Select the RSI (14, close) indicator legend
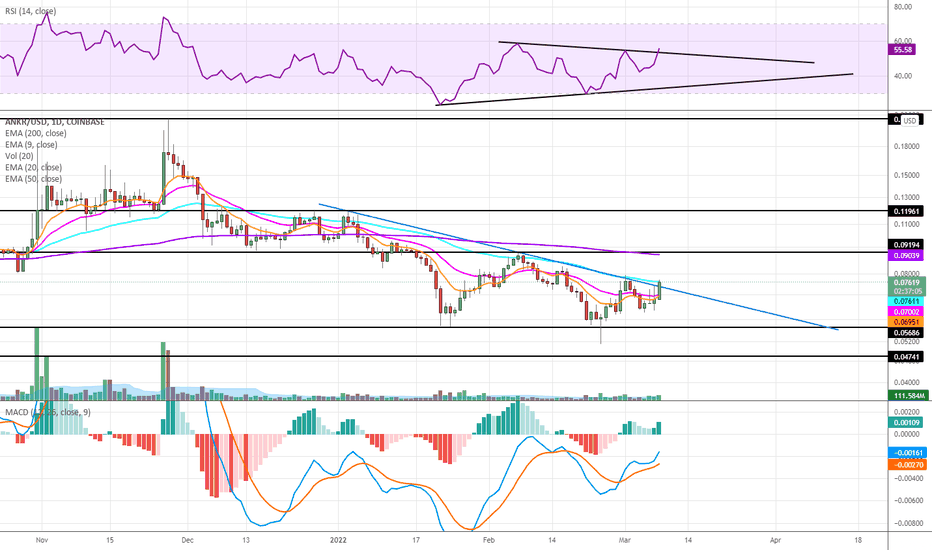The image size is (932, 550). (30, 11)
